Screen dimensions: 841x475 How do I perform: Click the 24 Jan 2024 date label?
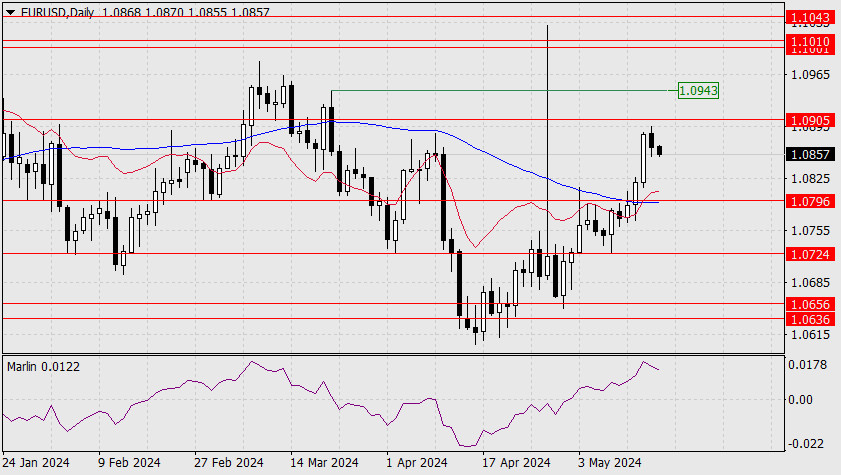[x=36, y=463]
